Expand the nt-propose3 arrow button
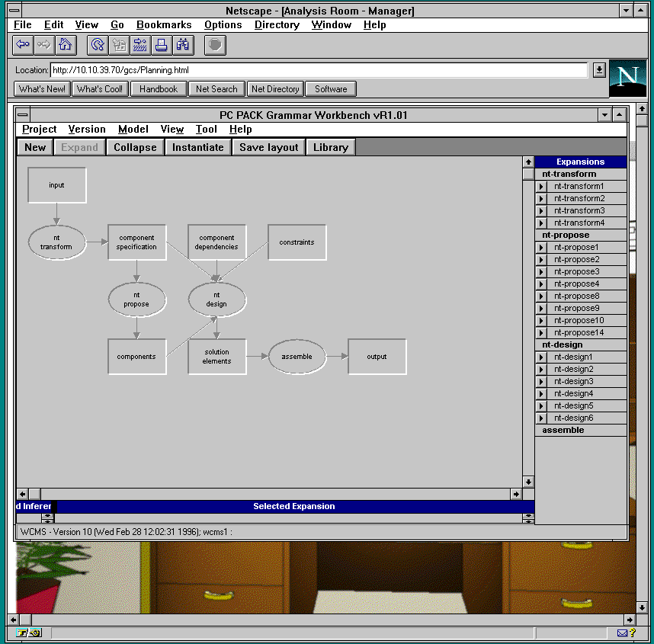 point(542,272)
